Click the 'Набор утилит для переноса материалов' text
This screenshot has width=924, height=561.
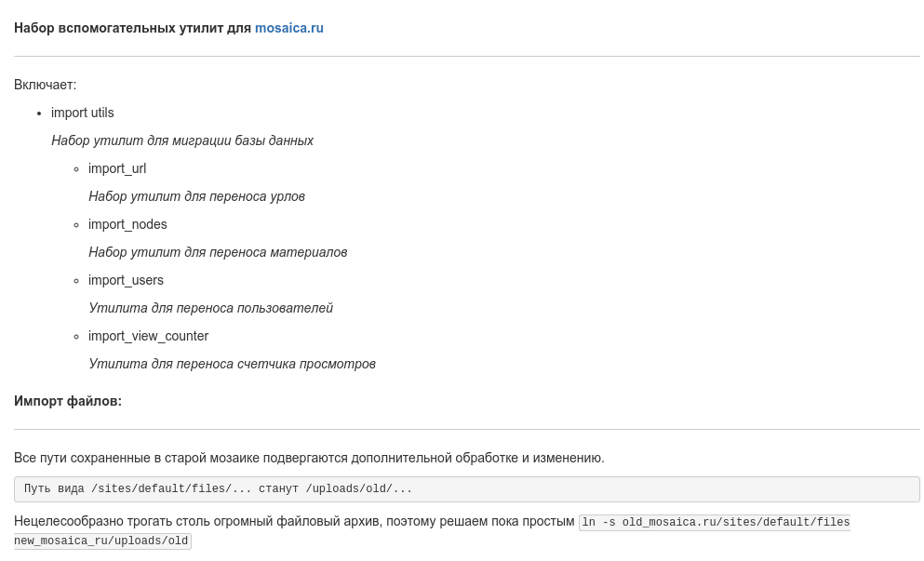218,252
